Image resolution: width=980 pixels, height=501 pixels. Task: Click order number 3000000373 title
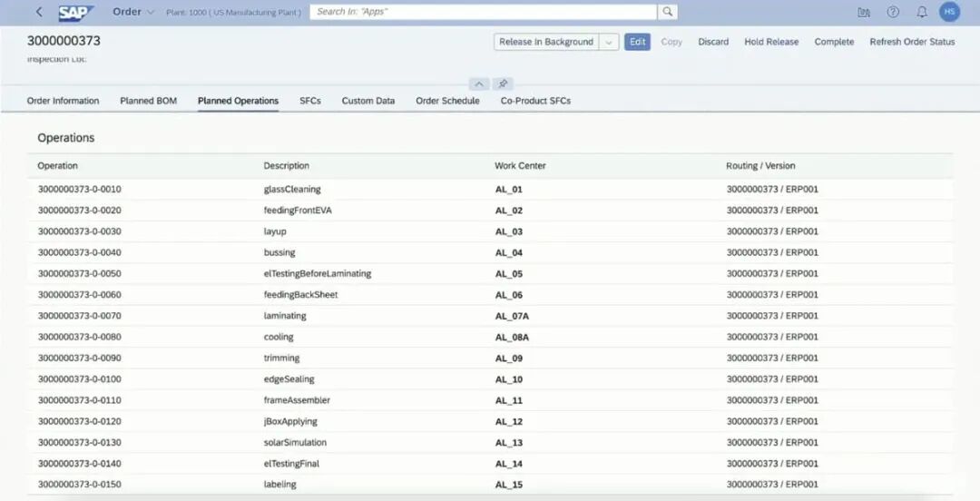(x=64, y=41)
